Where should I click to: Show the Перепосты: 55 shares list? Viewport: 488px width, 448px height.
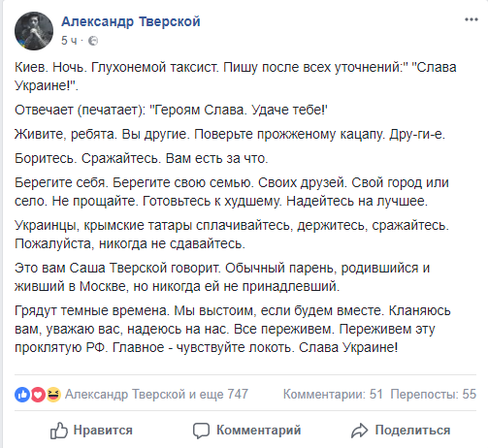434,395
